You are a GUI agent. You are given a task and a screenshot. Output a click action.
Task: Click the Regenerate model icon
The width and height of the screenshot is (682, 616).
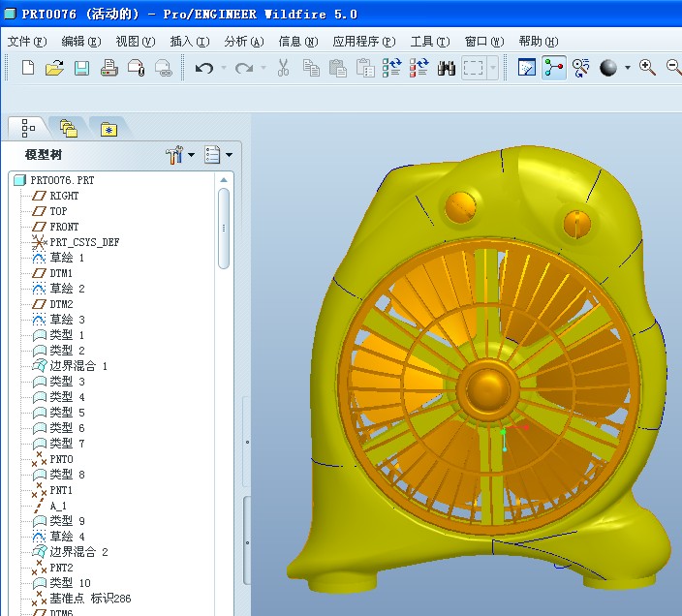[x=391, y=68]
